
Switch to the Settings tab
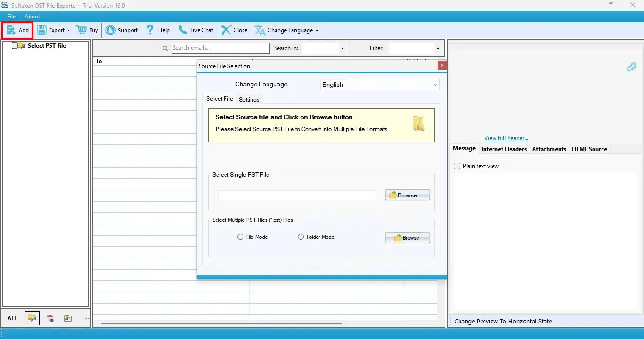click(249, 99)
